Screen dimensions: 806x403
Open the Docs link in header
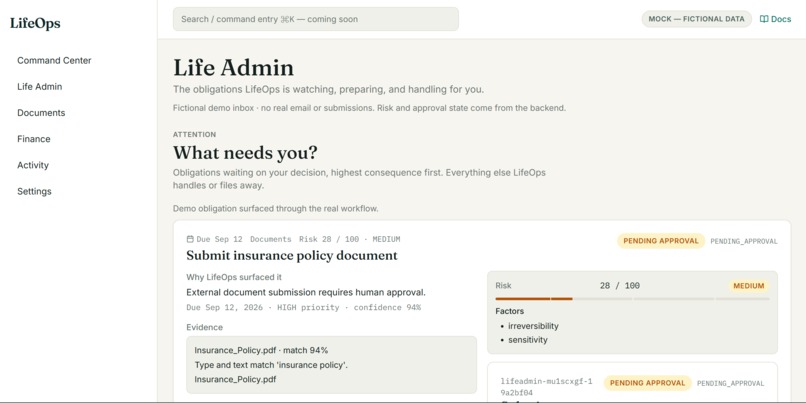point(776,19)
